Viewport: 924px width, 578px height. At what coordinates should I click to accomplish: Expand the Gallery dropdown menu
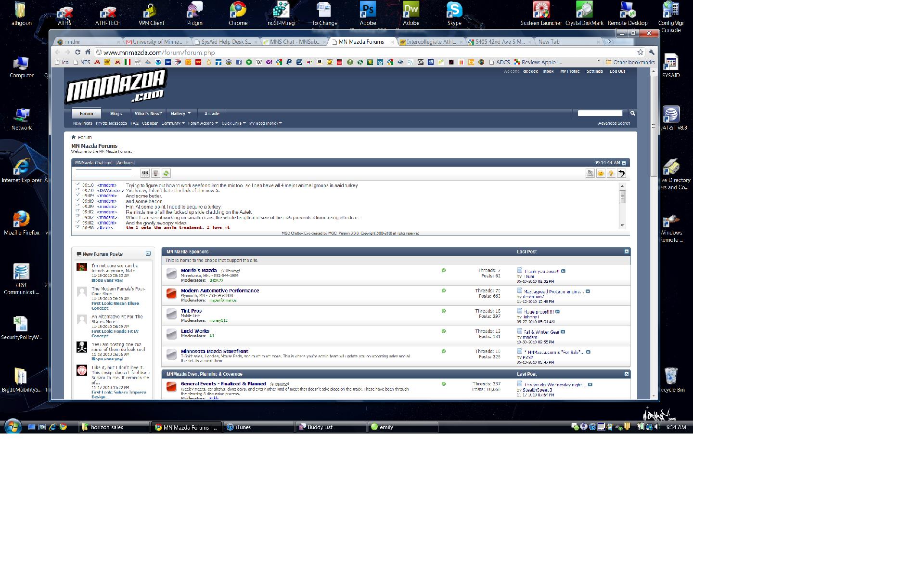click(180, 114)
